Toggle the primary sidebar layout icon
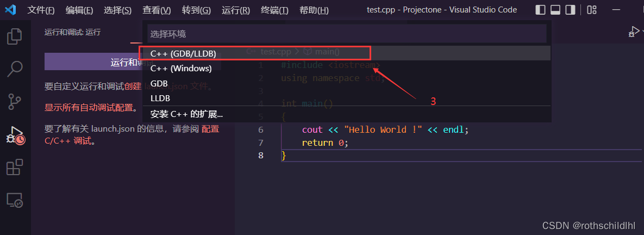Screen dimensions: 644x235 pyautogui.click(x=541, y=10)
